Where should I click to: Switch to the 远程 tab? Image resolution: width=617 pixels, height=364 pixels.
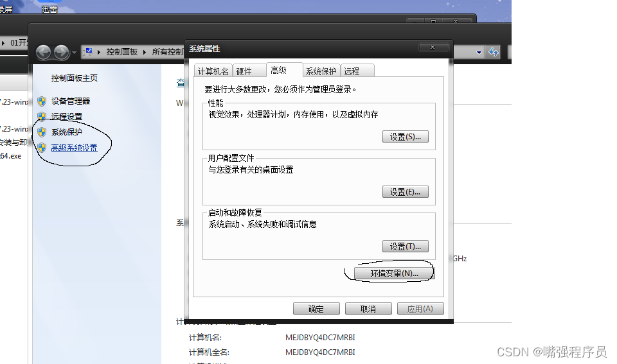(x=357, y=71)
